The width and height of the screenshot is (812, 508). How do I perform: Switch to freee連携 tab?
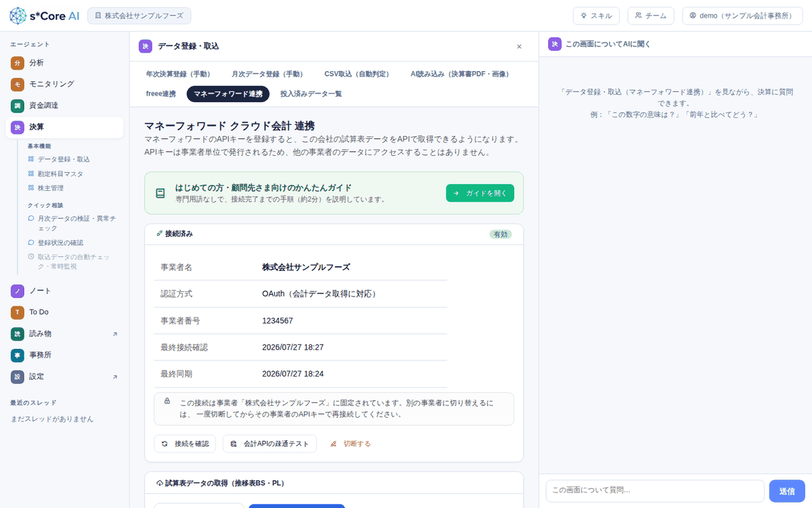click(x=160, y=94)
